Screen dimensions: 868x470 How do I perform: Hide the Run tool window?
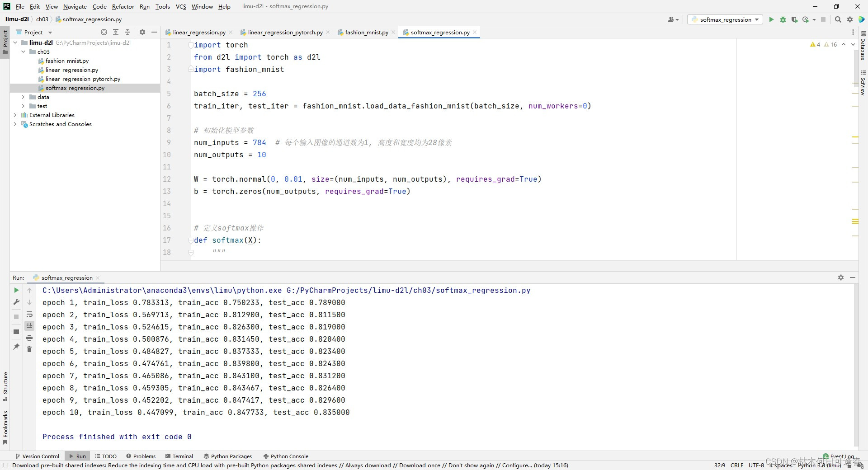click(x=853, y=277)
